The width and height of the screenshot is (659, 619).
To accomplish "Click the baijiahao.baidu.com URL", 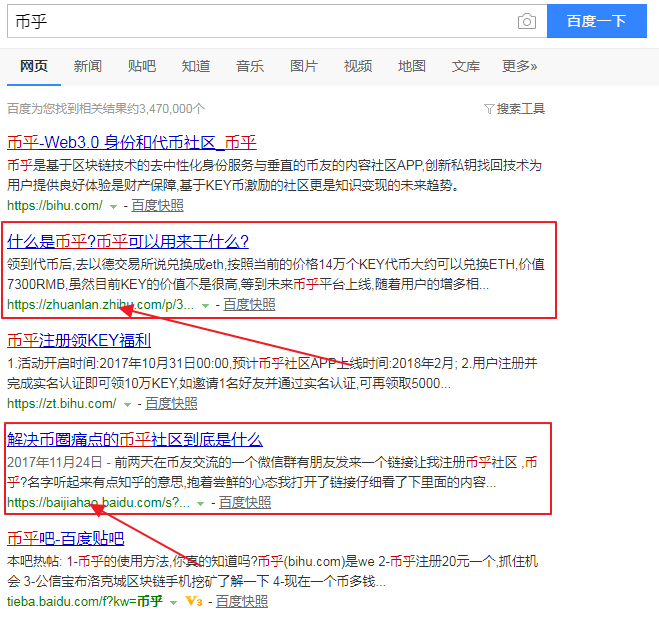I will click(x=98, y=503).
